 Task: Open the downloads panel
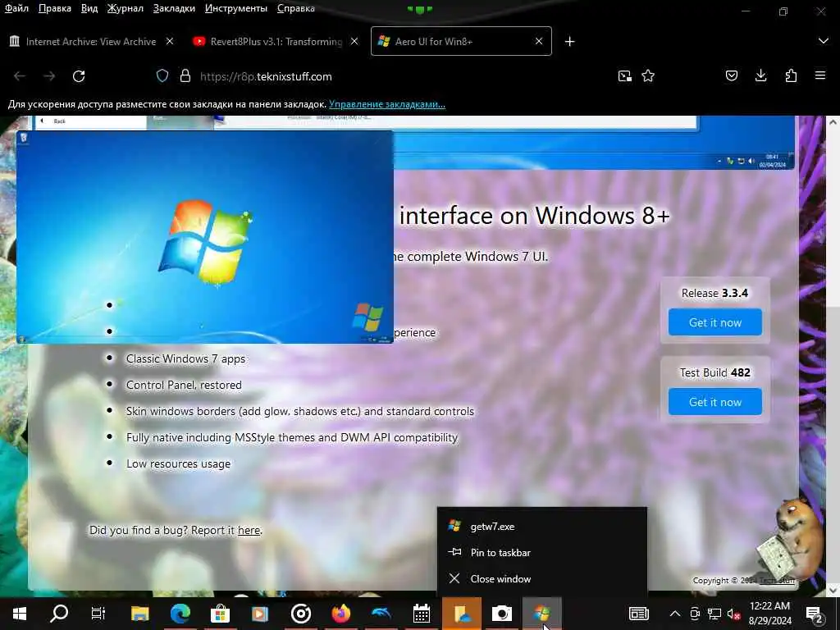(760, 76)
